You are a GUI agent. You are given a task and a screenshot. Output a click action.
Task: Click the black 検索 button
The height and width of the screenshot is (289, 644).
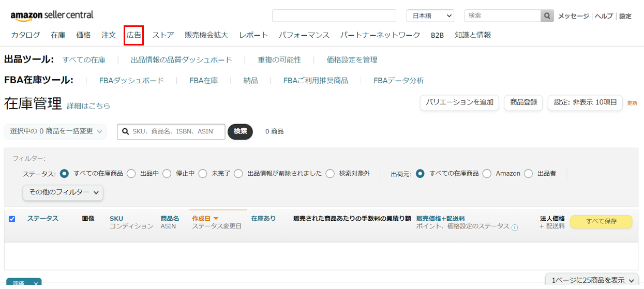click(x=240, y=132)
